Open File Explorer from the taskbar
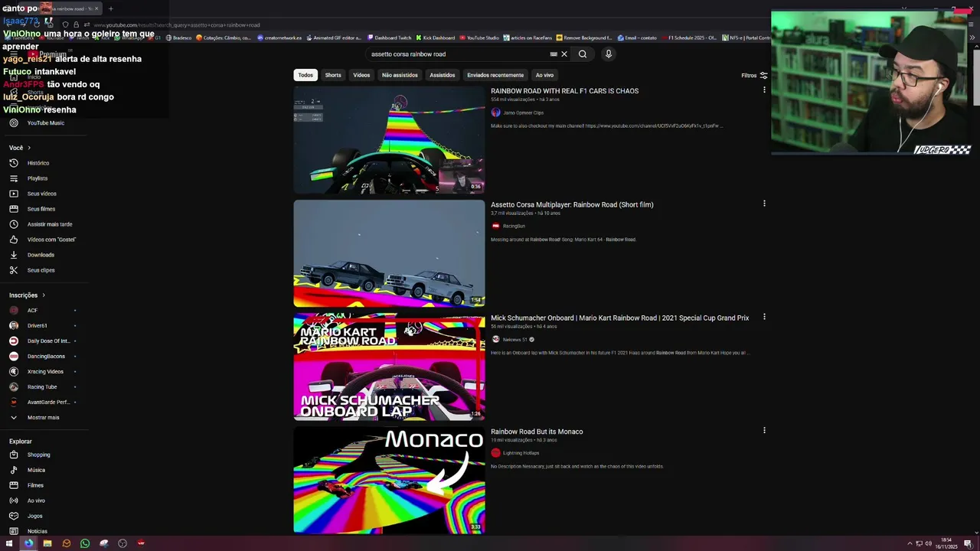Screen dimensions: 980x551 (x=47, y=543)
